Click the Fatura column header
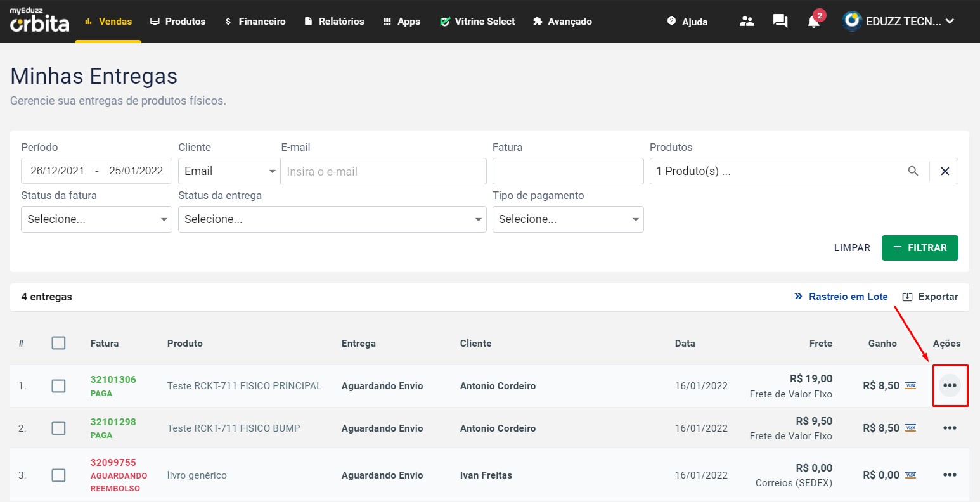Image resolution: width=980 pixels, height=502 pixels. point(105,344)
